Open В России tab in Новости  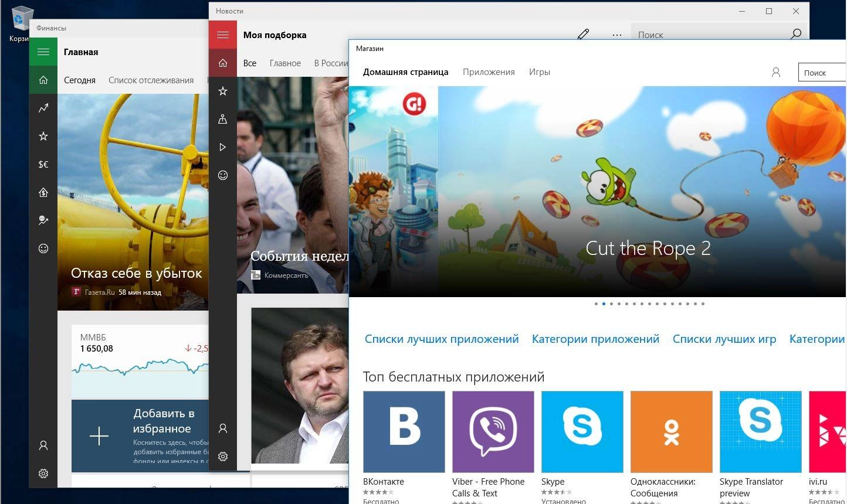coord(331,63)
